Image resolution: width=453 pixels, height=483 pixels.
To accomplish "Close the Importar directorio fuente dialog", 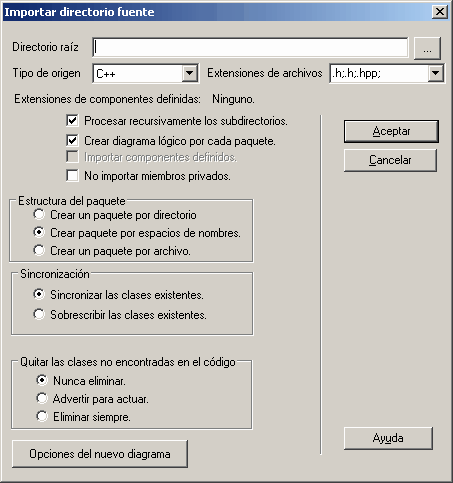I will pos(440,12).
